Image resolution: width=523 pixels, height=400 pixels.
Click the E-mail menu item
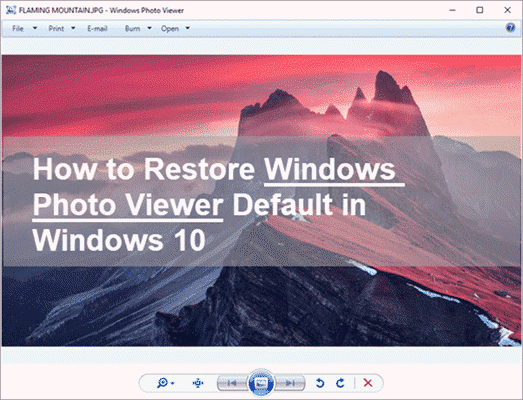pyautogui.click(x=97, y=29)
